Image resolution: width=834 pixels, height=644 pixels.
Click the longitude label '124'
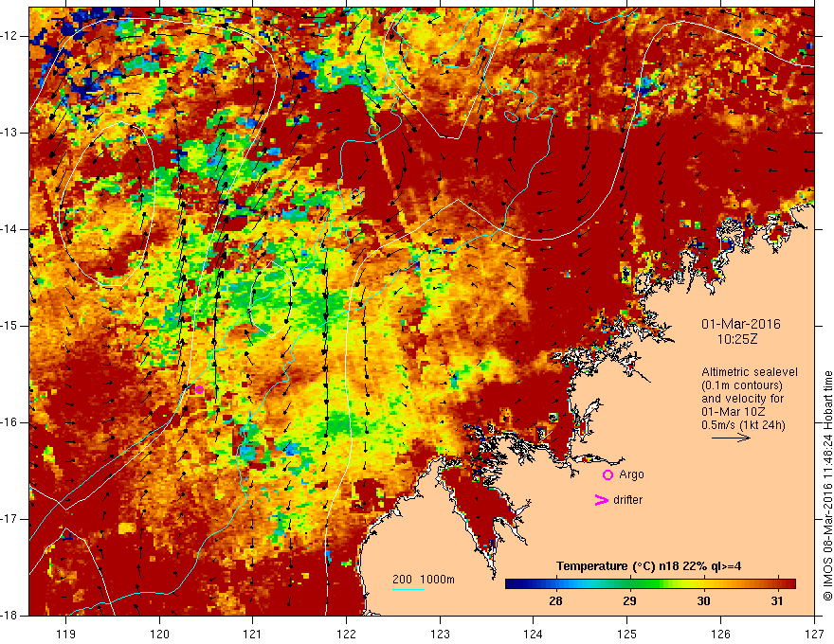534,634
